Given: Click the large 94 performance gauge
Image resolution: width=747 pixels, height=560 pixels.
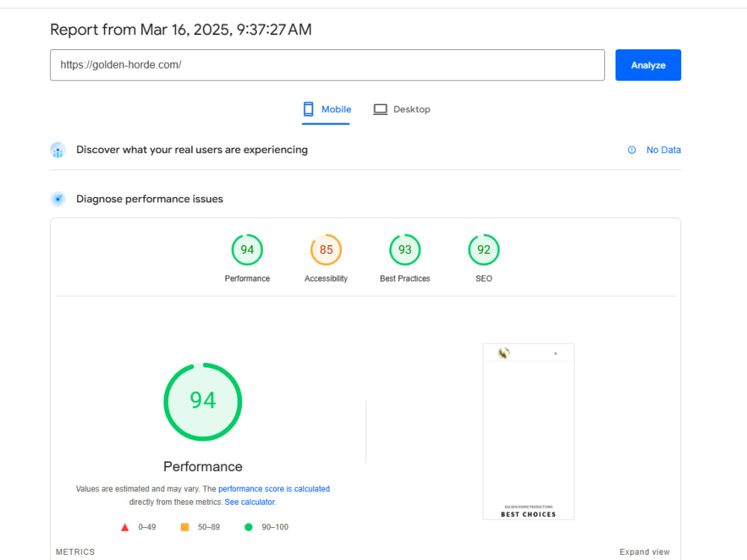Looking at the screenshot, I should coord(203,402).
